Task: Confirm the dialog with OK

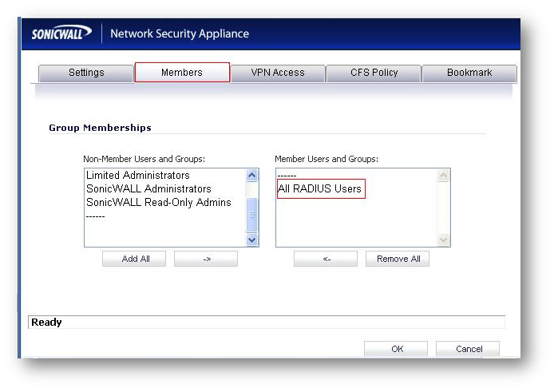Action: (x=396, y=349)
